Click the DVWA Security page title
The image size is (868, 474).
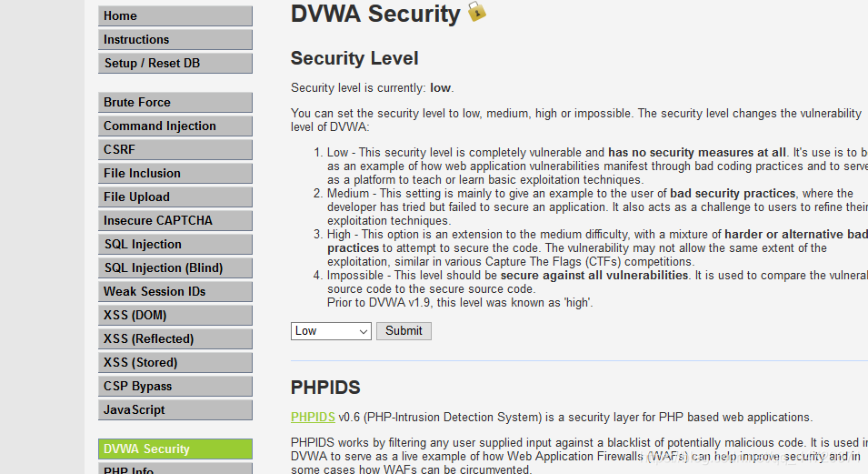click(x=375, y=14)
